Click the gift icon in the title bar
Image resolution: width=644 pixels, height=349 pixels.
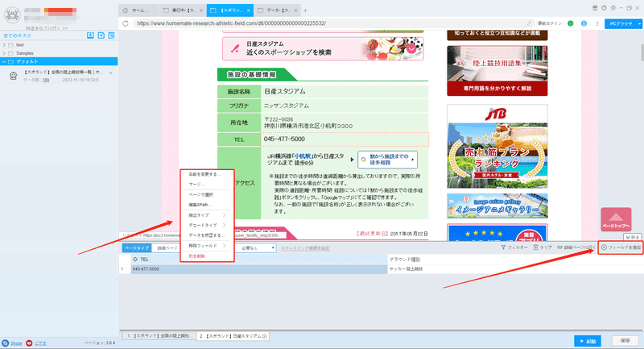click(x=595, y=8)
